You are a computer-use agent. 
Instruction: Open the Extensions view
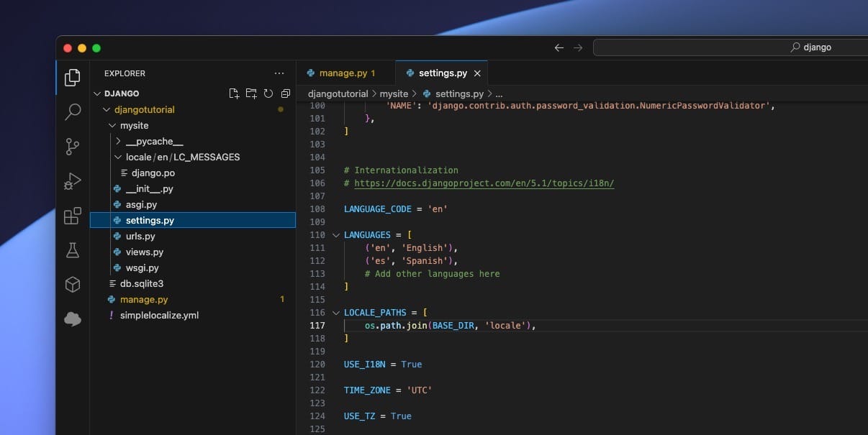[x=73, y=216]
